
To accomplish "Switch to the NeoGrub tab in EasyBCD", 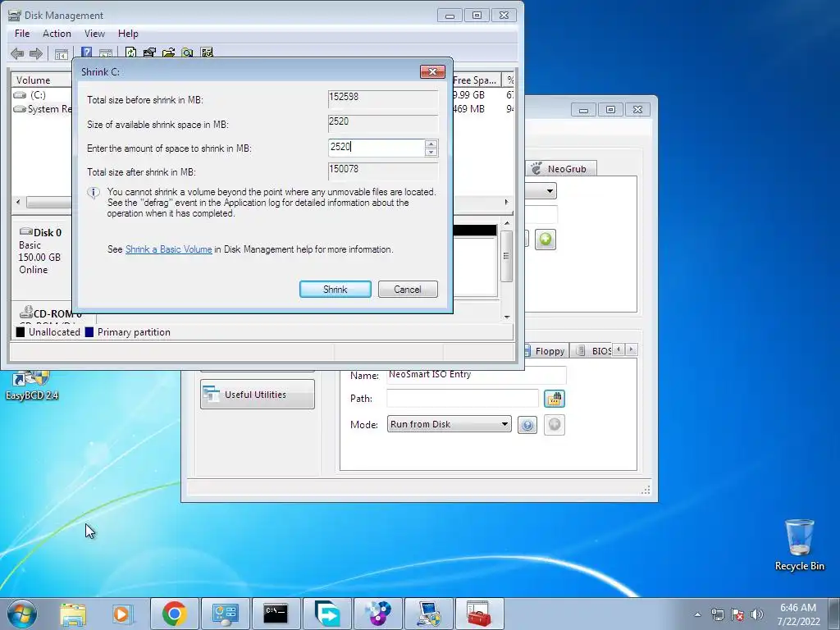I will (560, 169).
